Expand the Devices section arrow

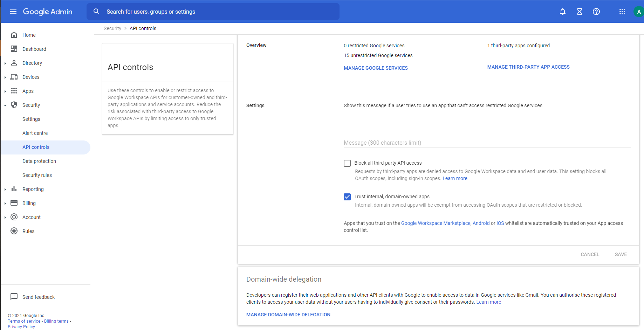coord(5,77)
